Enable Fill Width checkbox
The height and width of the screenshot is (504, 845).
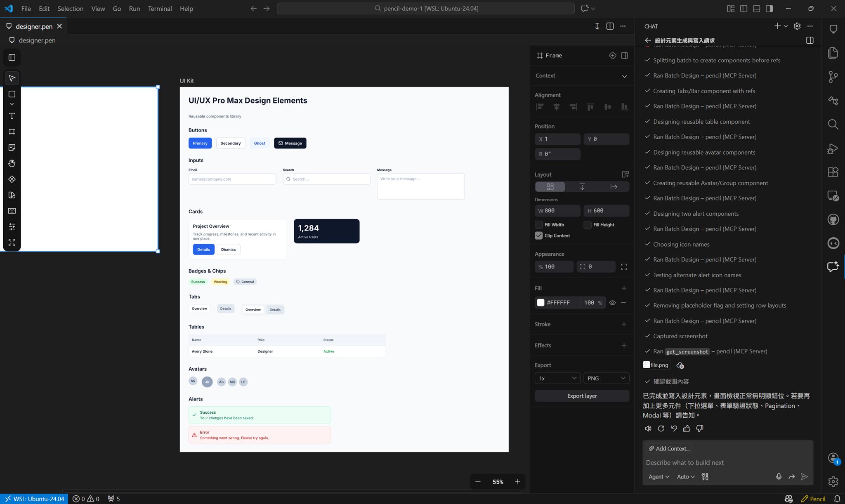point(539,225)
